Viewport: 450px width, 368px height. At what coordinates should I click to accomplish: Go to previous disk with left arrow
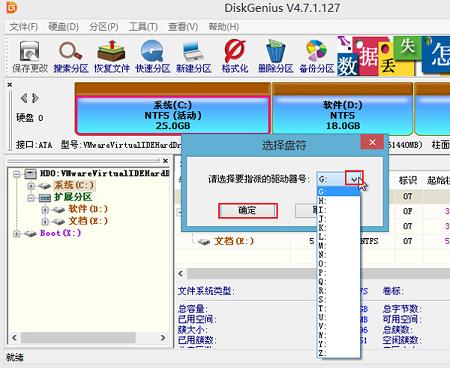[x=24, y=98]
